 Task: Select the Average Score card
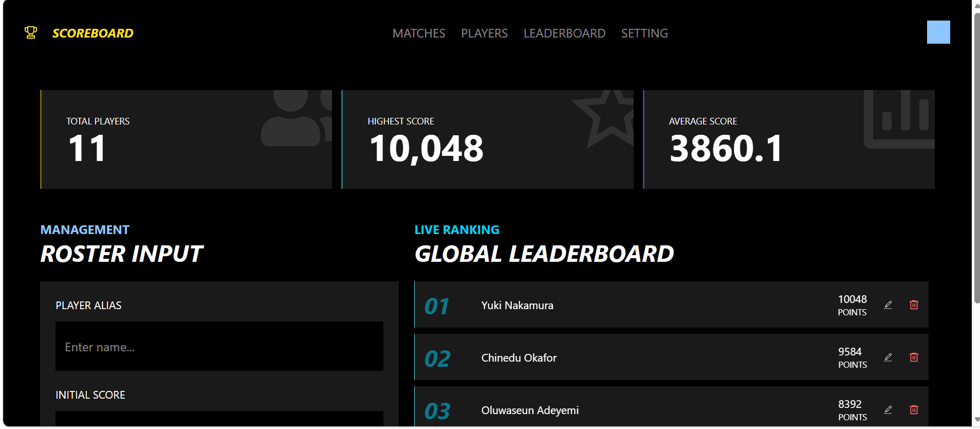789,139
